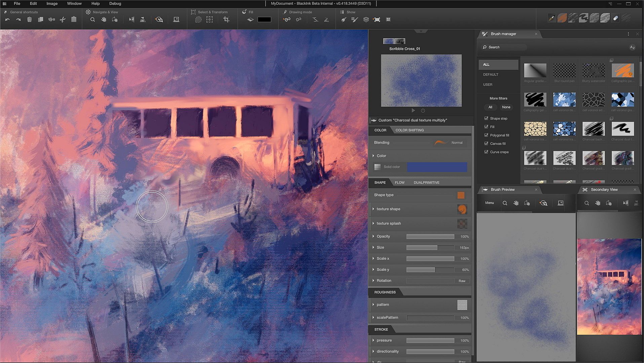Click the None filter button
Screen dimensions: 644x363
pyautogui.click(x=506, y=107)
